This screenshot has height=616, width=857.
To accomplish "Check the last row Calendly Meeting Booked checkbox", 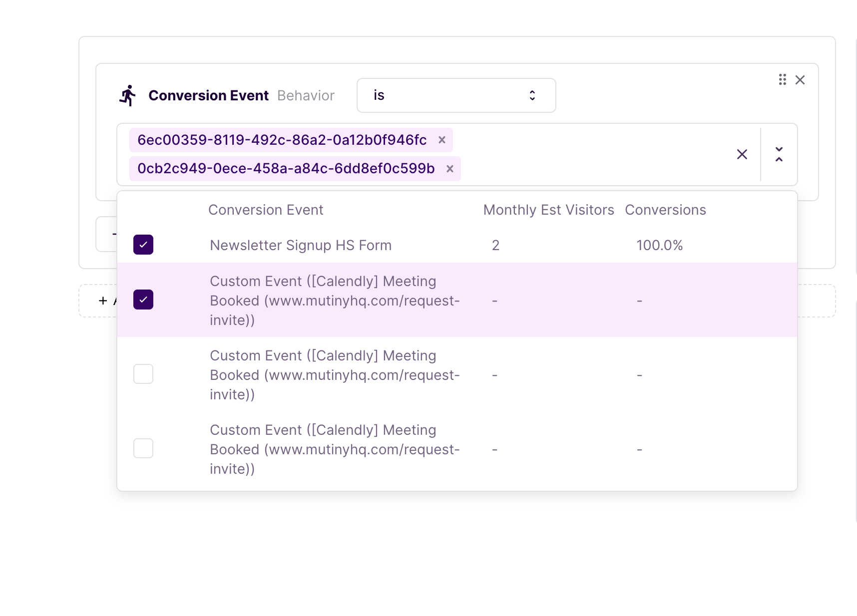I will tap(143, 448).
